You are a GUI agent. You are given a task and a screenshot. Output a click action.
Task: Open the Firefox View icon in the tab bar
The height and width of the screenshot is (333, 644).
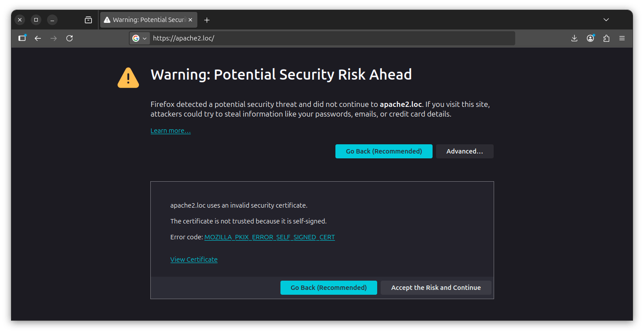coord(88,20)
